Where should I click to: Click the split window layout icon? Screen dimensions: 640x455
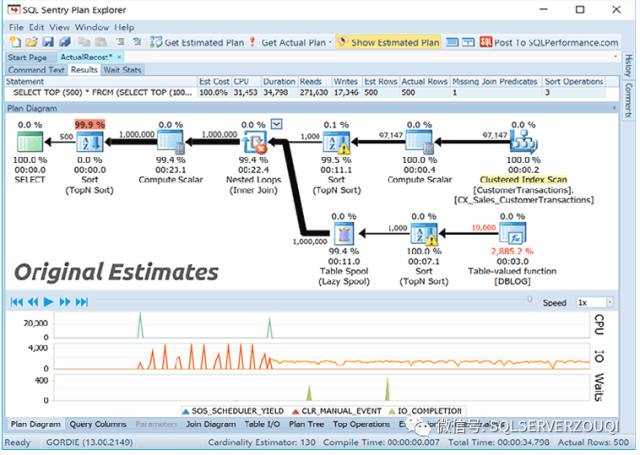pos(469,42)
